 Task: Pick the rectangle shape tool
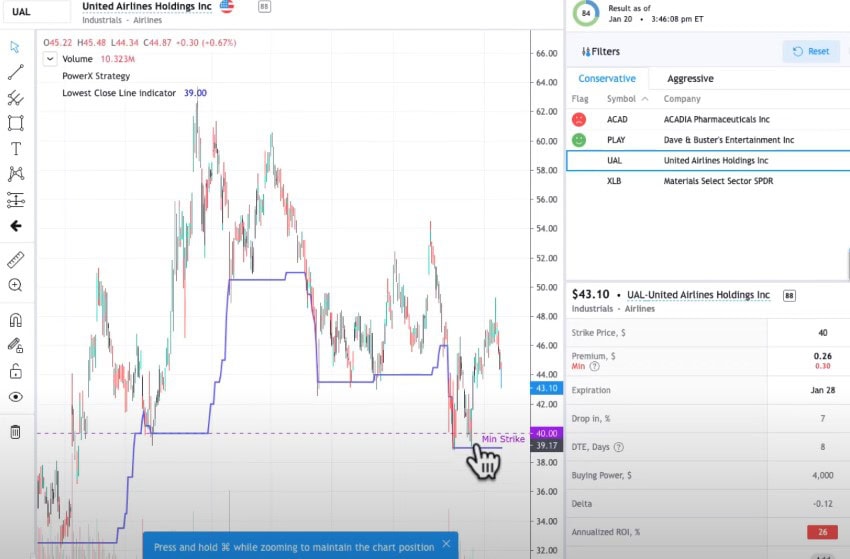pos(15,123)
